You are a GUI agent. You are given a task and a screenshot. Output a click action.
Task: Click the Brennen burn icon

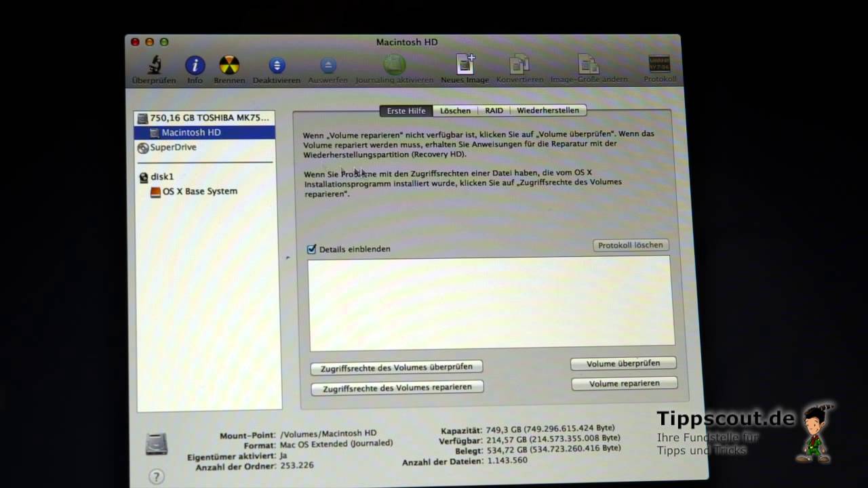point(229,66)
